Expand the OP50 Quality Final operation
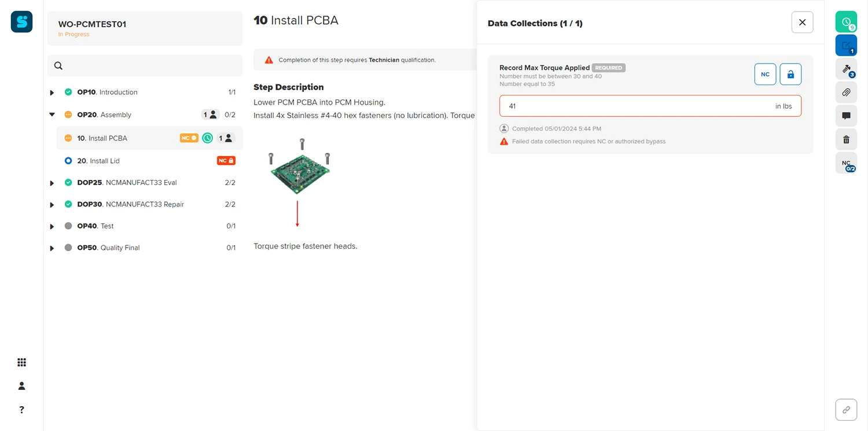 point(52,248)
